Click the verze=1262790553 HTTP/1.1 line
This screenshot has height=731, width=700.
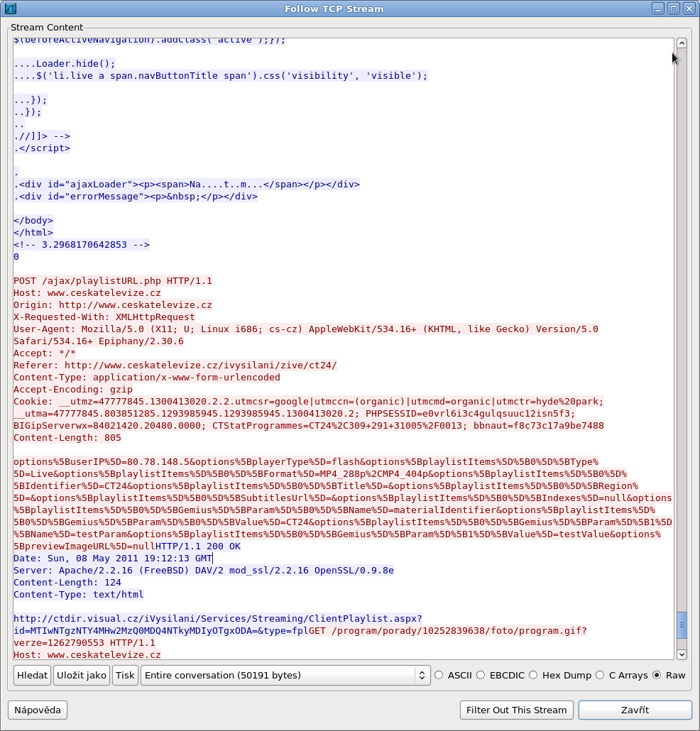coord(84,643)
